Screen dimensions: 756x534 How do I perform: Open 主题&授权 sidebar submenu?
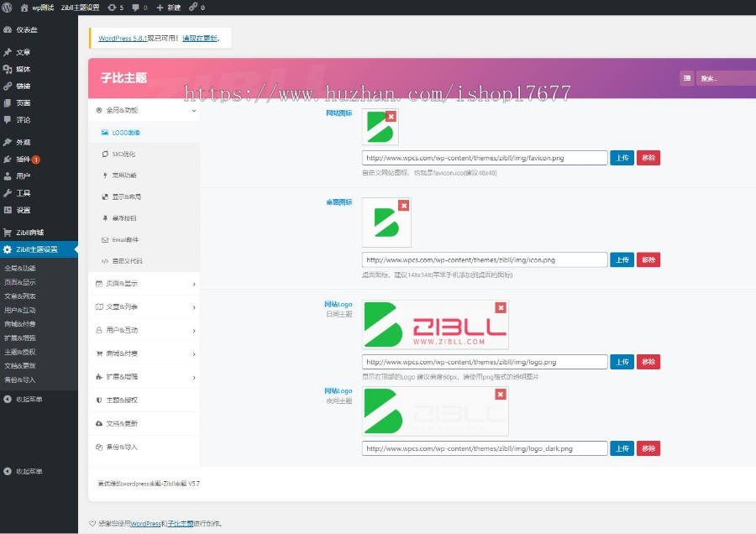20,352
